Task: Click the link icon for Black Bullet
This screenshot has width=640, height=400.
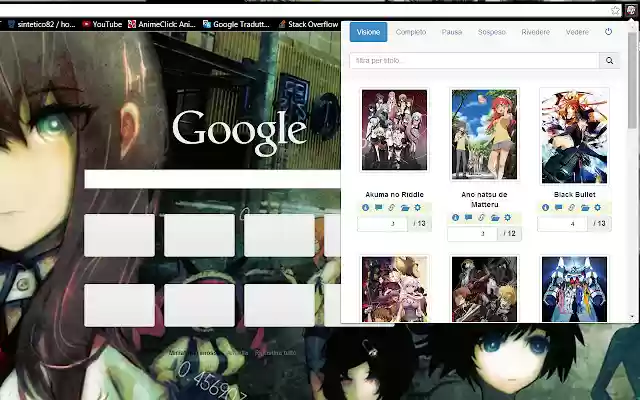Action: 571,208
